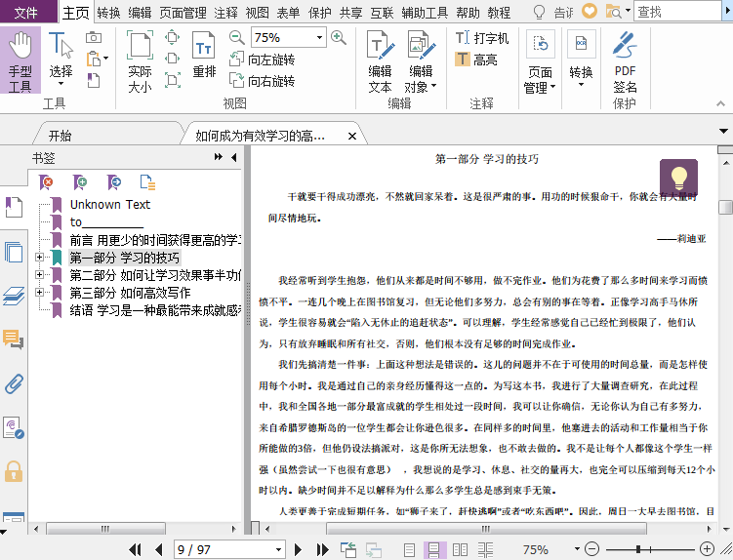Open Edit Object (编辑对象) tool
The width and height of the screenshot is (733, 560).
(421, 61)
